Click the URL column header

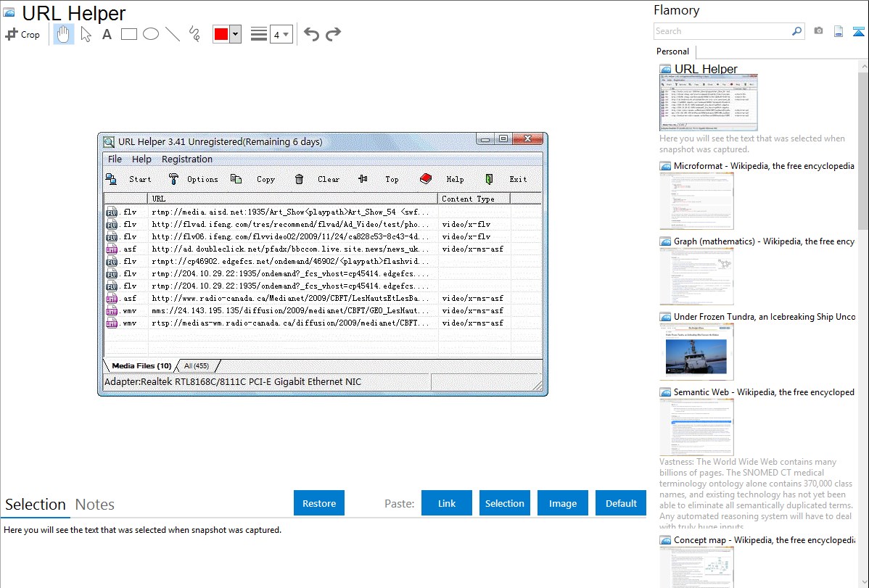pyautogui.click(x=292, y=199)
